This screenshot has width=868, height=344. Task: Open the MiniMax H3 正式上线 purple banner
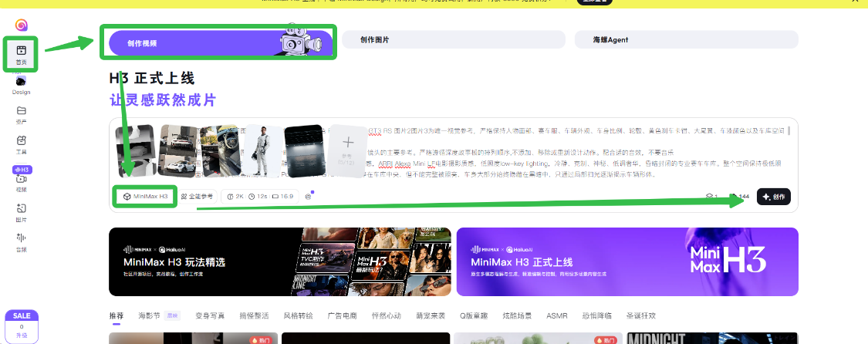(x=627, y=261)
